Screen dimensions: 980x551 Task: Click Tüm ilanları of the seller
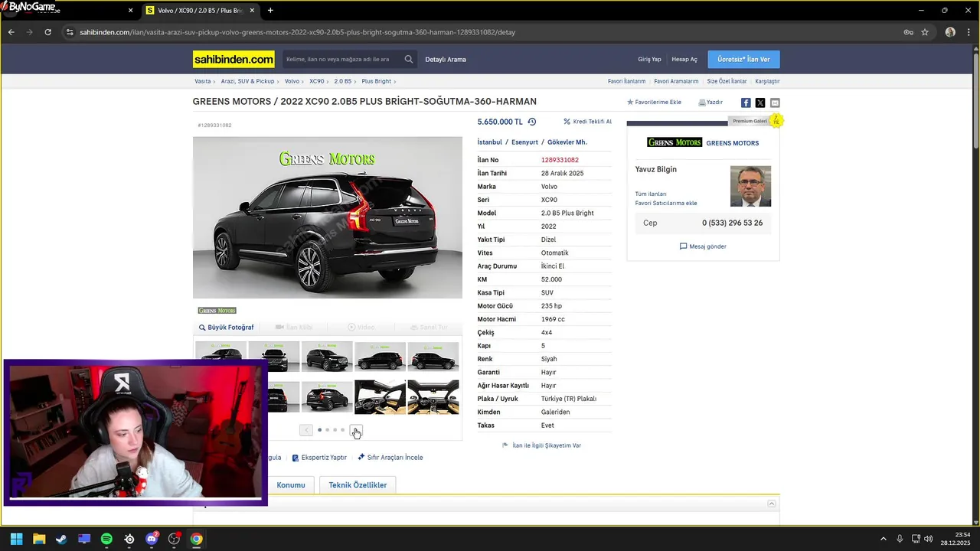click(651, 194)
